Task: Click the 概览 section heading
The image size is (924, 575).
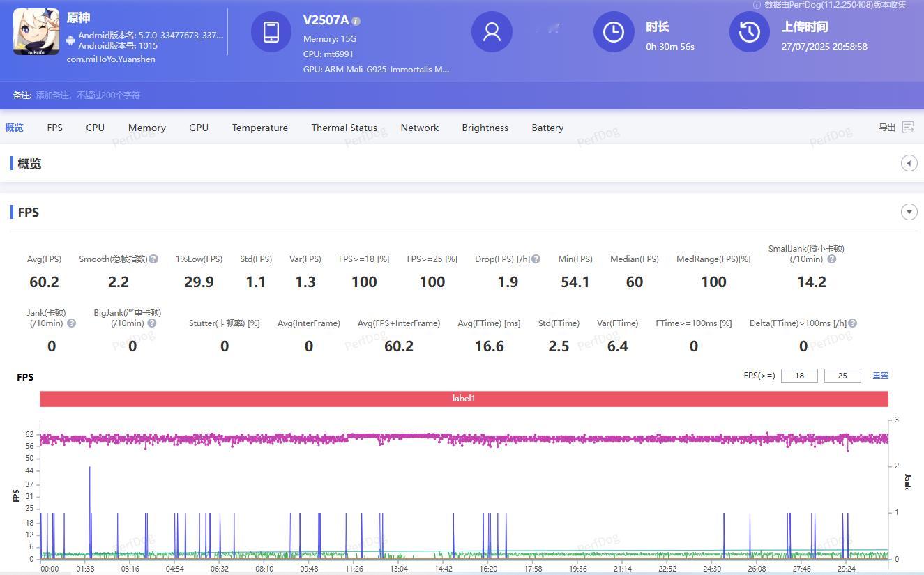Action: tap(29, 164)
